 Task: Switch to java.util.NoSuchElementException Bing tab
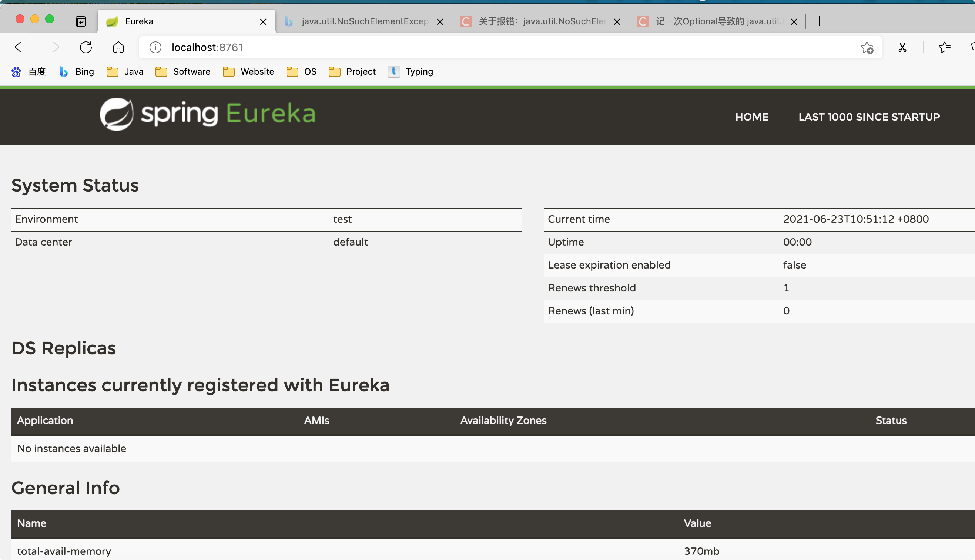(x=364, y=21)
